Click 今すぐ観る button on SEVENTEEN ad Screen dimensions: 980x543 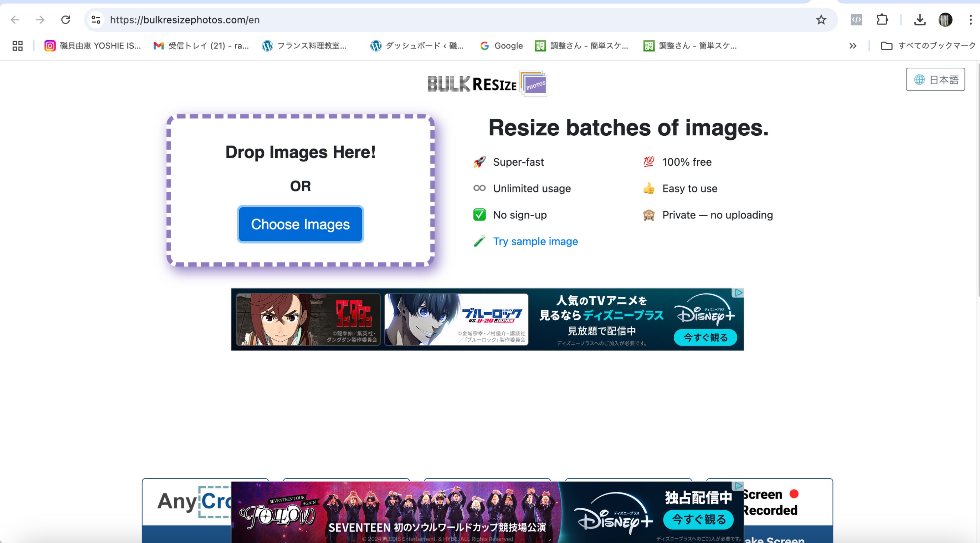(698, 519)
